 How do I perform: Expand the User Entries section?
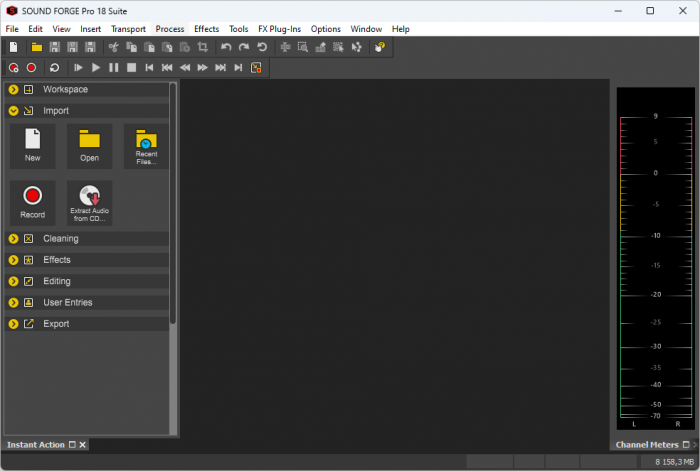point(14,302)
